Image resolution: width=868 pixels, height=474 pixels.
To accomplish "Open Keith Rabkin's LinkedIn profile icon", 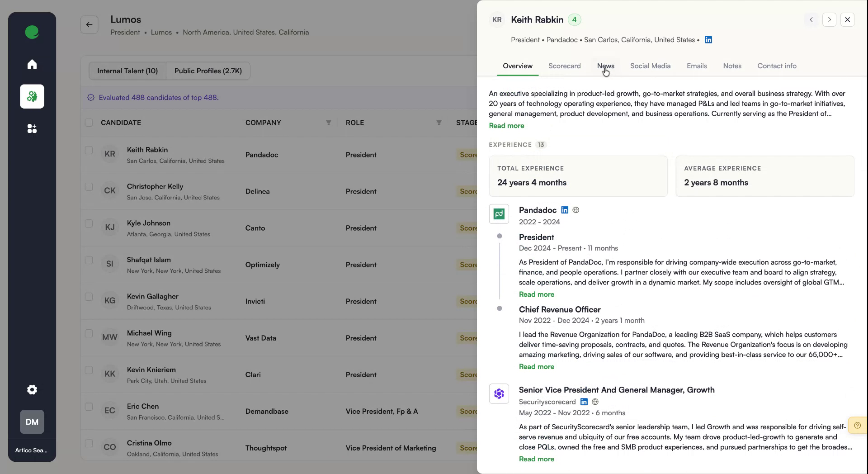I will tap(708, 40).
